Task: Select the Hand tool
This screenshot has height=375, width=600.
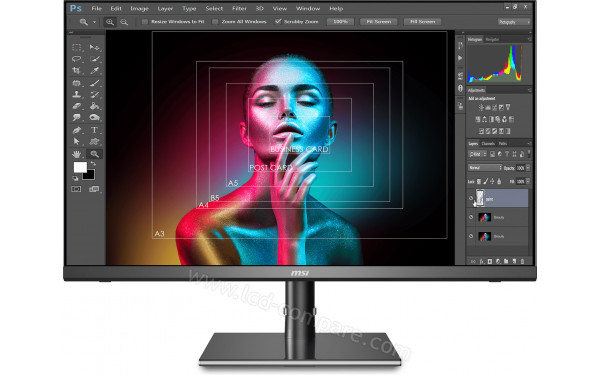Action: coord(77,154)
